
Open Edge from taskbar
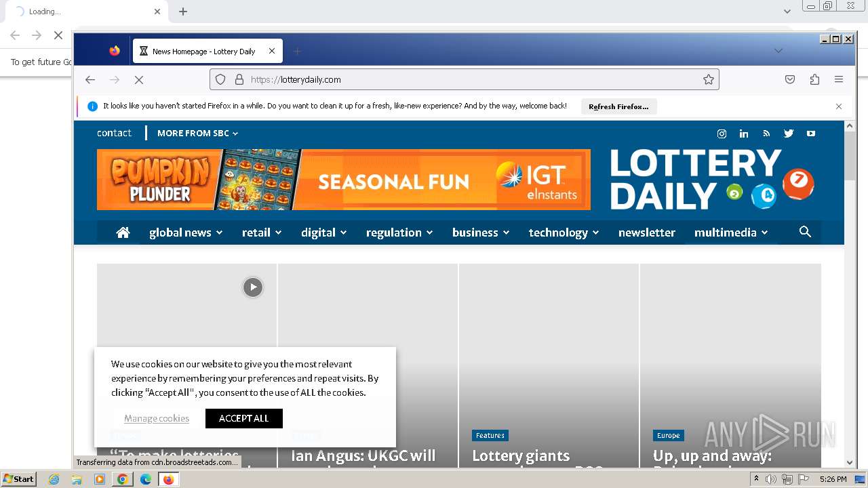tap(146, 479)
